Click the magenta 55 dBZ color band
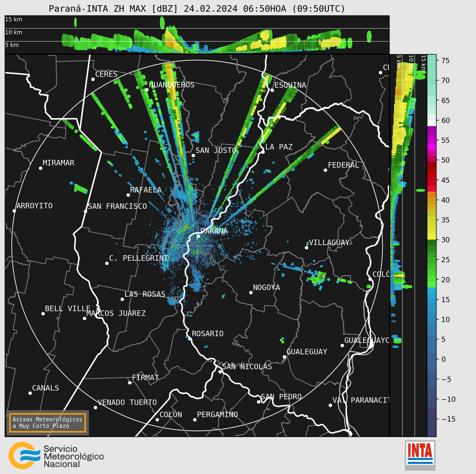Screen dimensions: 476x474 click(x=432, y=141)
